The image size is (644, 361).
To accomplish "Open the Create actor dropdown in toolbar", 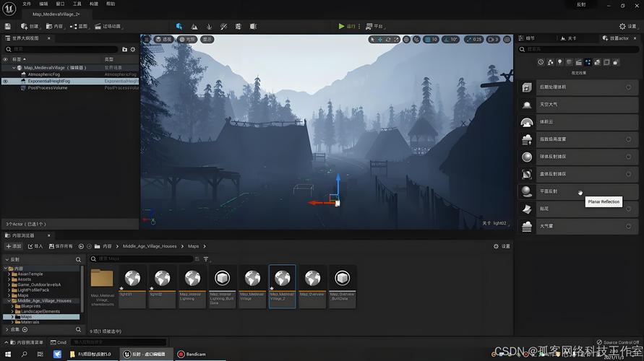I will pyautogui.click(x=30, y=26).
